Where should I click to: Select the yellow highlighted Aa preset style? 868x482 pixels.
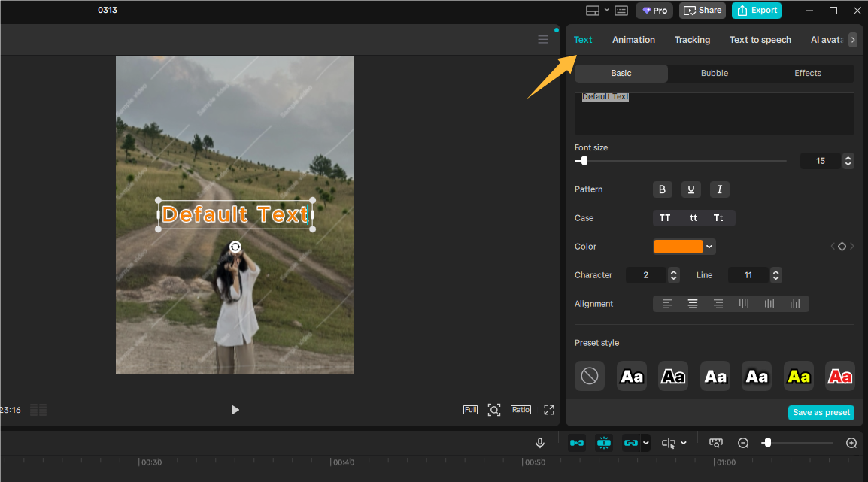click(x=798, y=376)
